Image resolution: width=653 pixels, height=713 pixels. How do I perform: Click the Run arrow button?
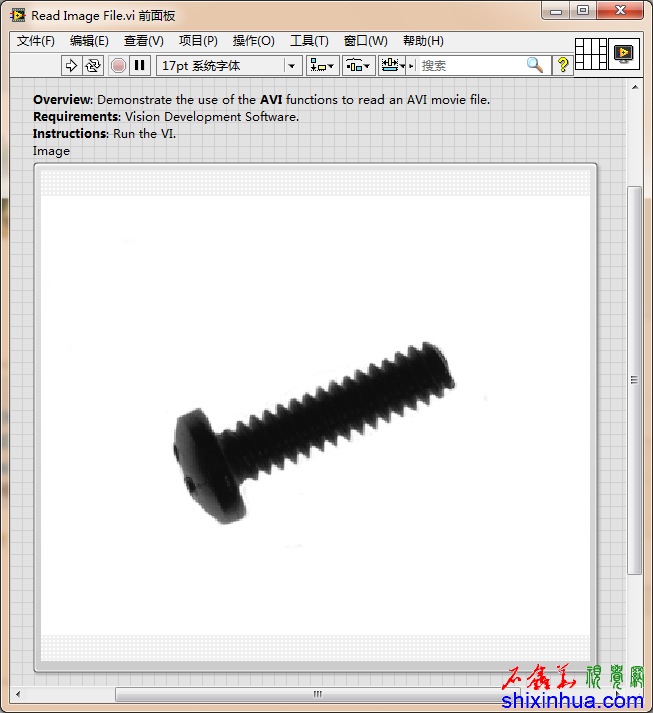[71, 65]
